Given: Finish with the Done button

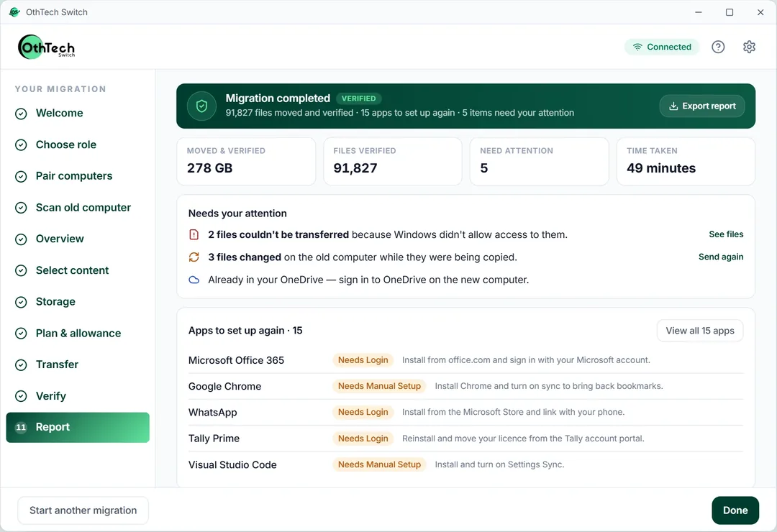Looking at the screenshot, I should coord(735,510).
